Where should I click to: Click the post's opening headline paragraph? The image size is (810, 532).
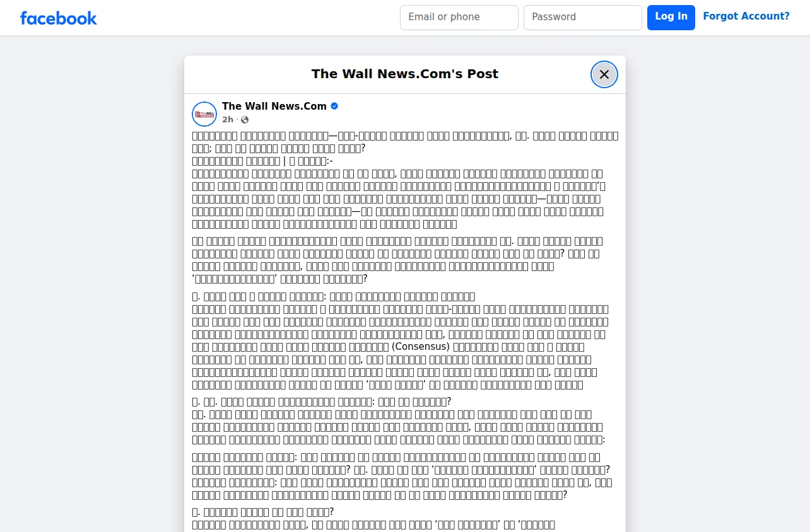pyautogui.click(x=405, y=142)
